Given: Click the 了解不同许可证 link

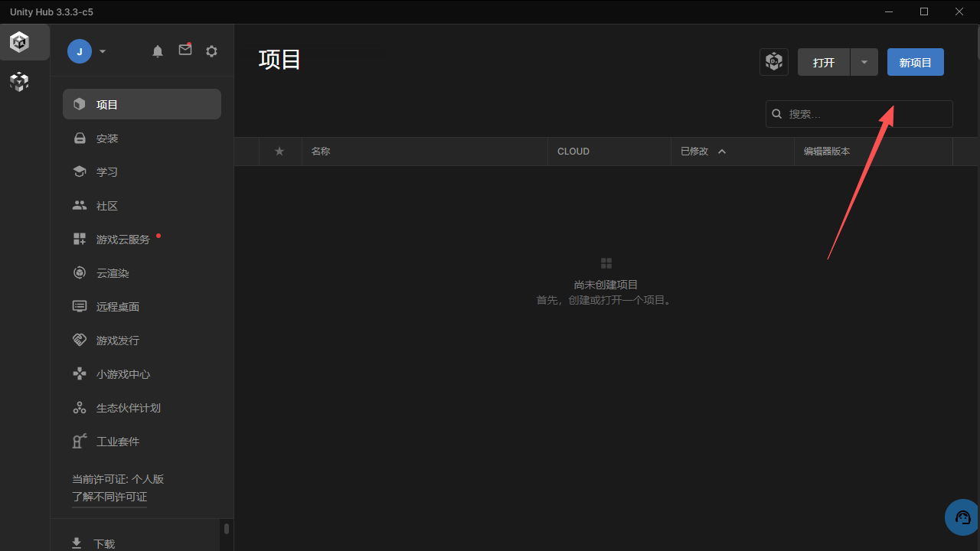Looking at the screenshot, I should [x=109, y=497].
